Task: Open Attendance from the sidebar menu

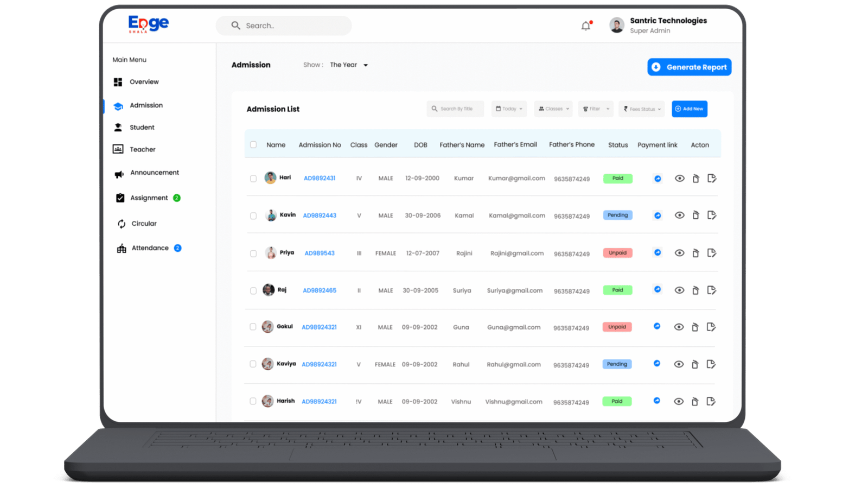Action: [x=150, y=248]
